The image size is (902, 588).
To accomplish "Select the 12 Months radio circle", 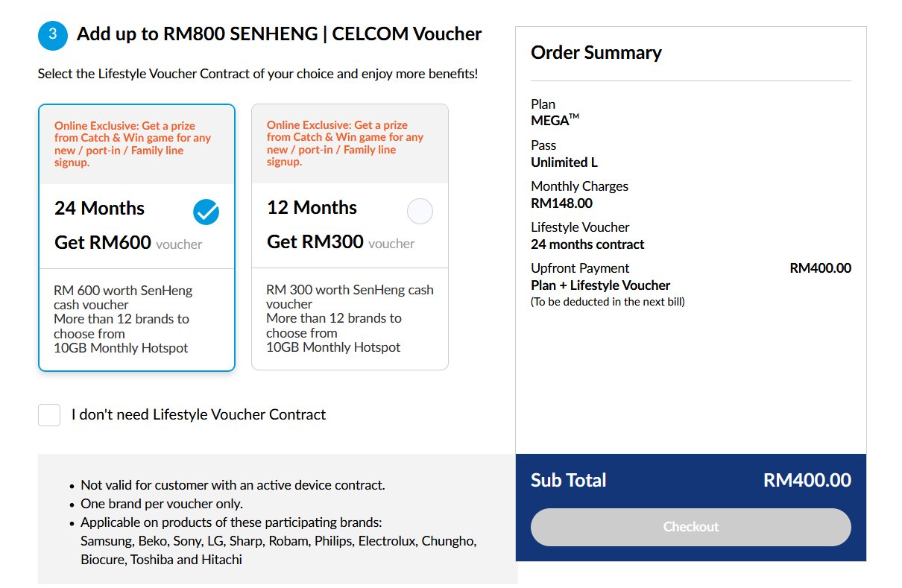I will (x=420, y=212).
